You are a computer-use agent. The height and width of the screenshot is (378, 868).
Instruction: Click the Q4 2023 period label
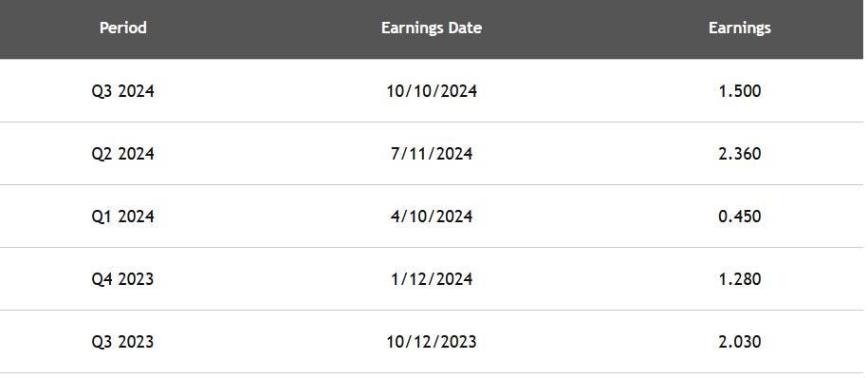pyautogui.click(x=123, y=279)
